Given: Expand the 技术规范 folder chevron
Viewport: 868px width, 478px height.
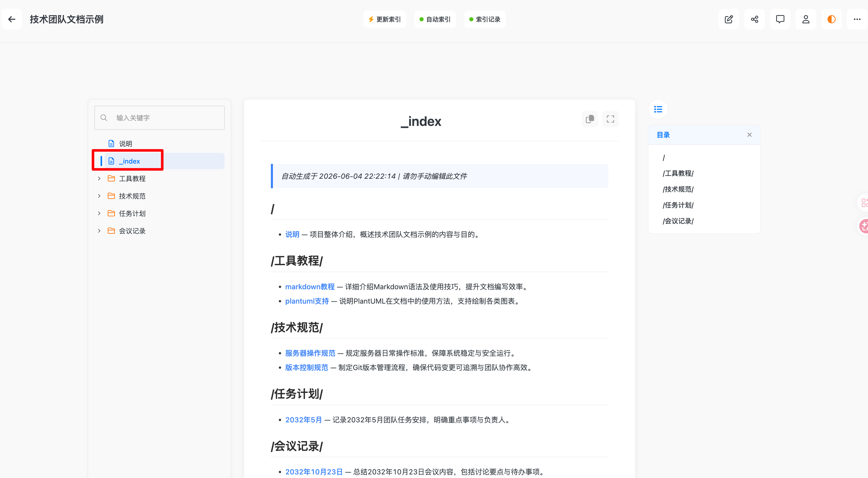Looking at the screenshot, I should tap(99, 196).
